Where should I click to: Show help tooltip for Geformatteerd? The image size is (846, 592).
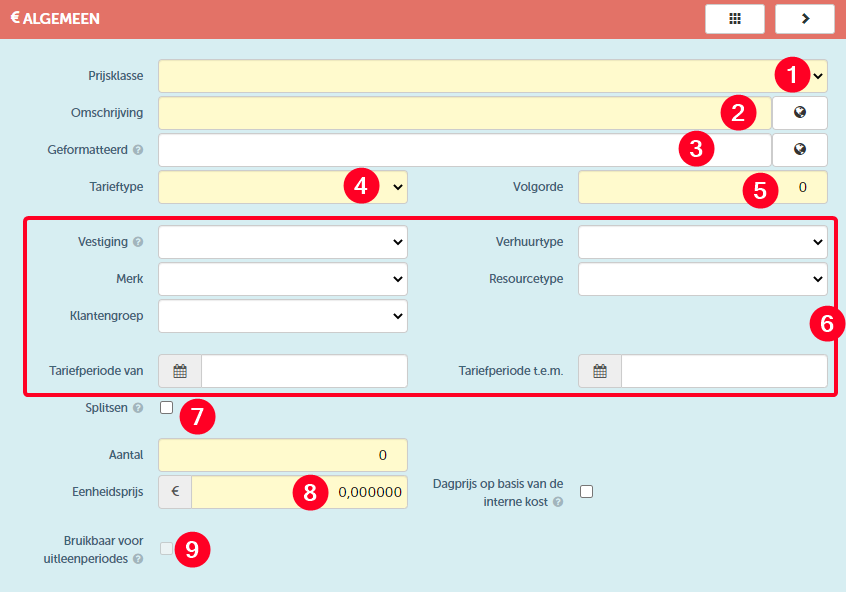tap(138, 150)
